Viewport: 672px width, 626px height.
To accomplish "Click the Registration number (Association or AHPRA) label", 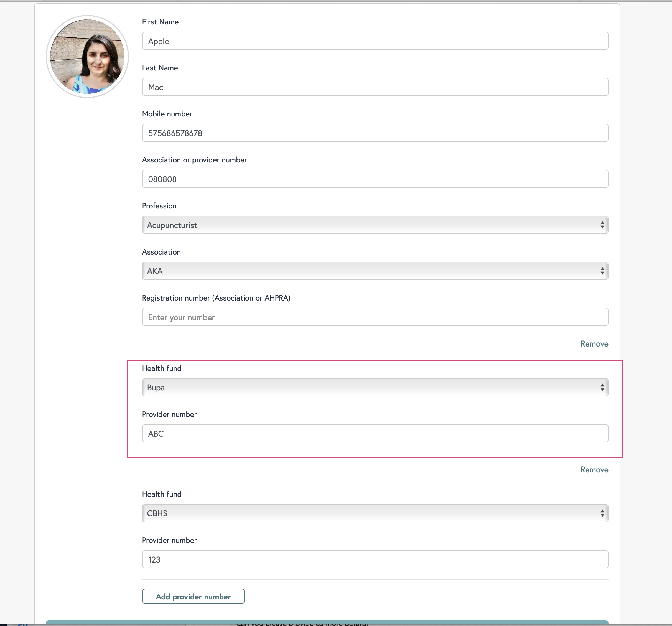I will tap(216, 298).
